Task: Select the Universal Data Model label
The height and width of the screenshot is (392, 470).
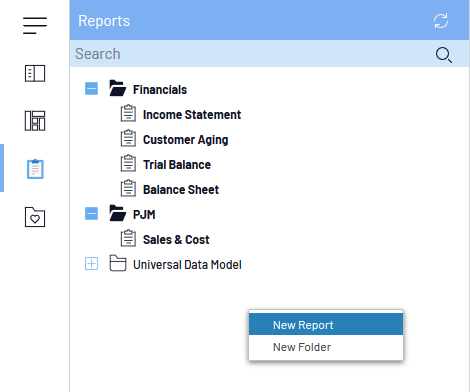Action: [x=187, y=265]
